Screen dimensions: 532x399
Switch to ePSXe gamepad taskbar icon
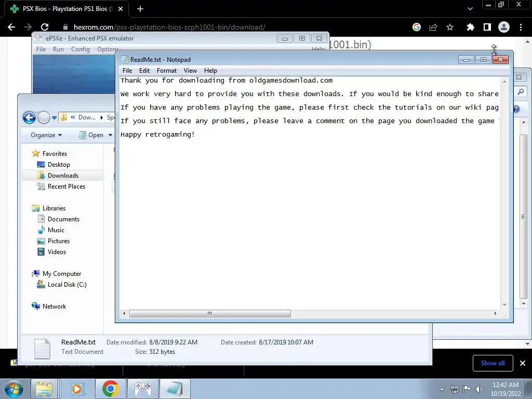(143, 389)
